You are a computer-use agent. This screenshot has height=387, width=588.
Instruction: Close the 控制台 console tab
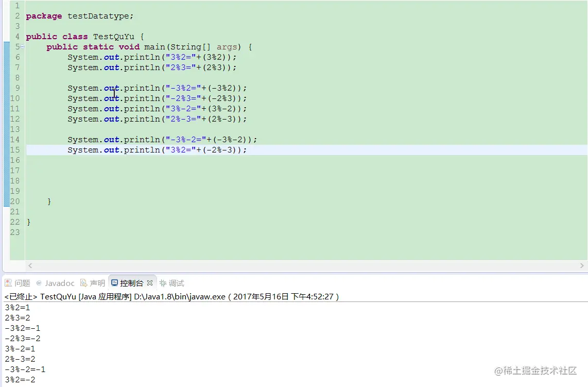click(150, 283)
